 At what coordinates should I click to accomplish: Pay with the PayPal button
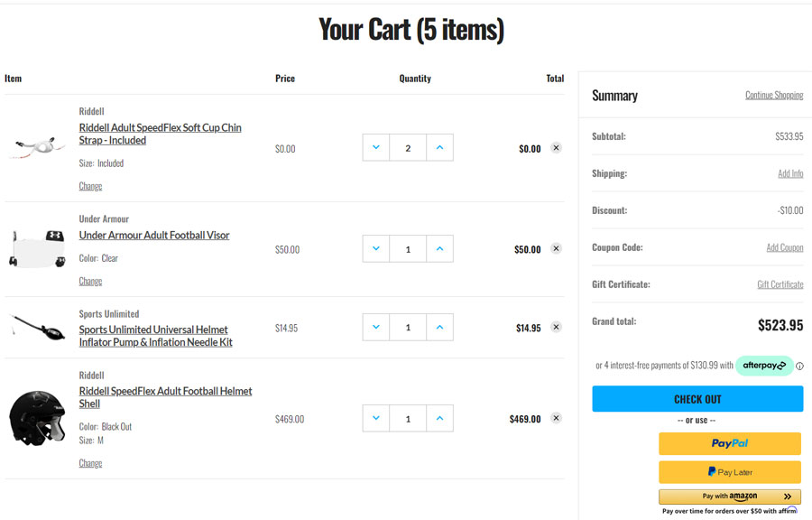(730, 443)
